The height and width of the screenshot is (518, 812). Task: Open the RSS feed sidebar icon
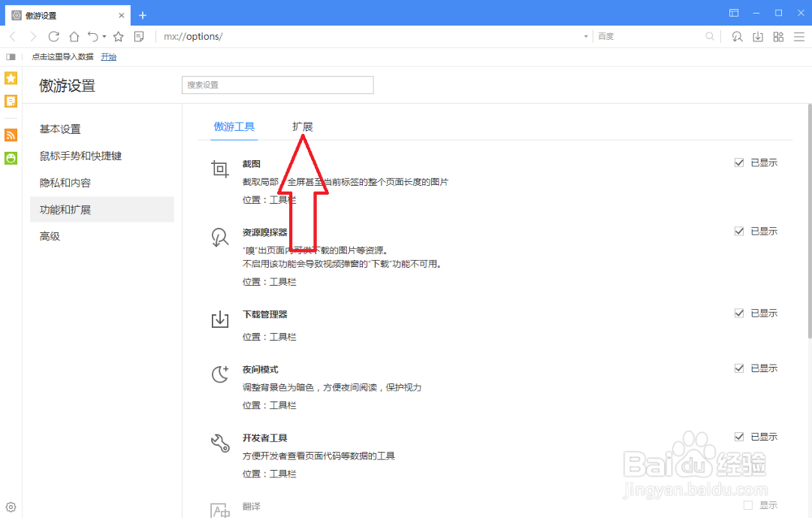(11, 136)
